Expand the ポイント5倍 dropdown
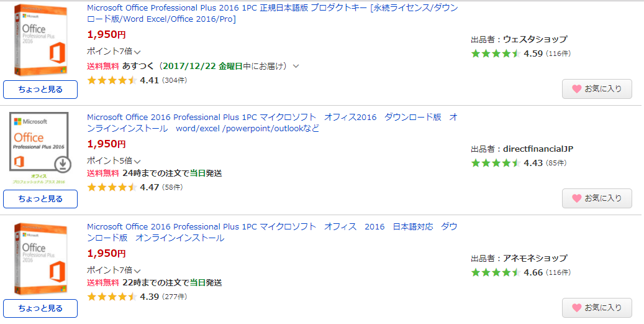The width and height of the screenshot is (644, 324). pos(137,161)
